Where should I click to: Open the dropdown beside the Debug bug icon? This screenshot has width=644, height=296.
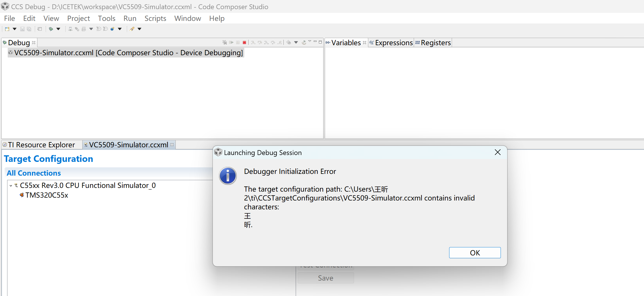pyautogui.click(x=58, y=29)
